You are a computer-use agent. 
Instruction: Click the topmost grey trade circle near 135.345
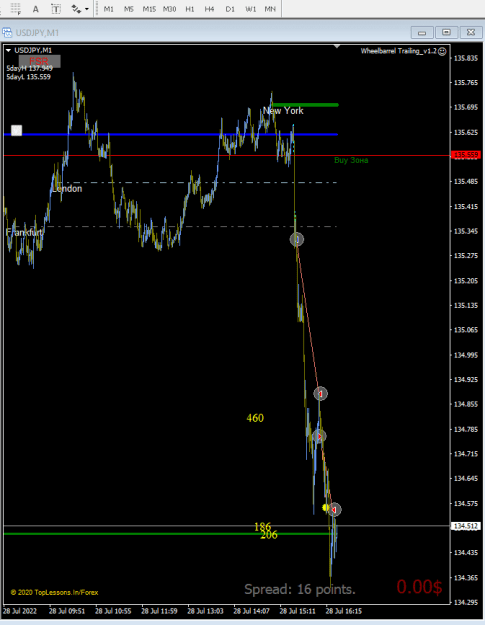point(297,240)
